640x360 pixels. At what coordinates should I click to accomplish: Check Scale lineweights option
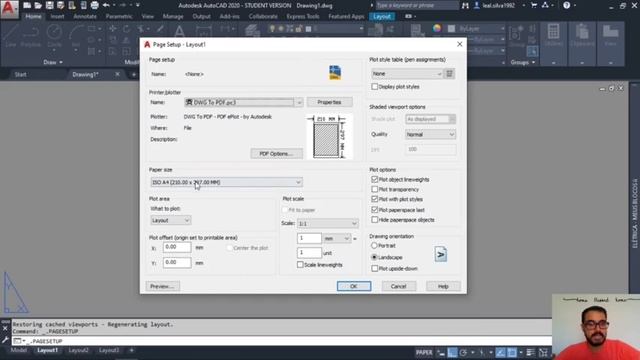pyautogui.click(x=300, y=265)
